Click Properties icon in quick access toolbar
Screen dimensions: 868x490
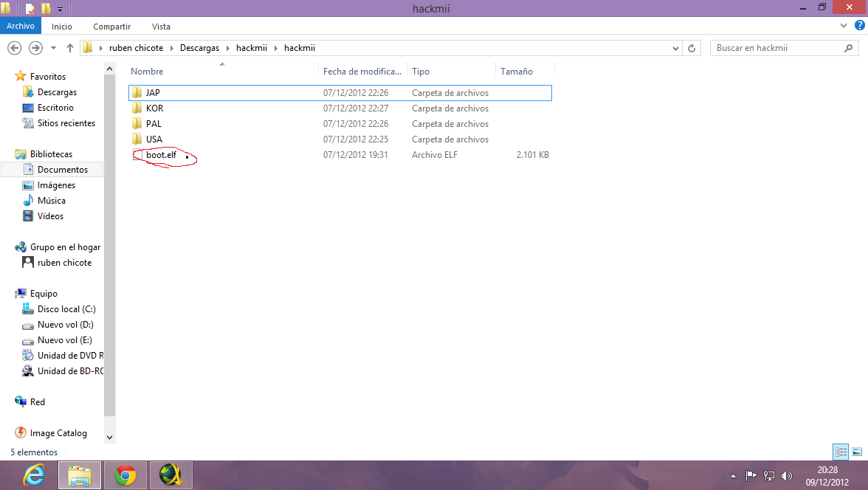tap(30, 8)
